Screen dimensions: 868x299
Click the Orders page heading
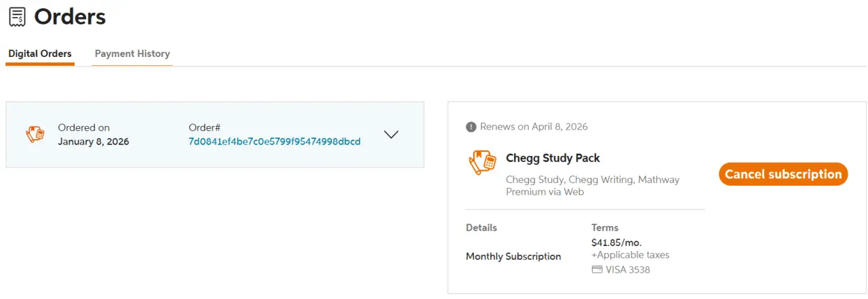click(x=70, y=16)
